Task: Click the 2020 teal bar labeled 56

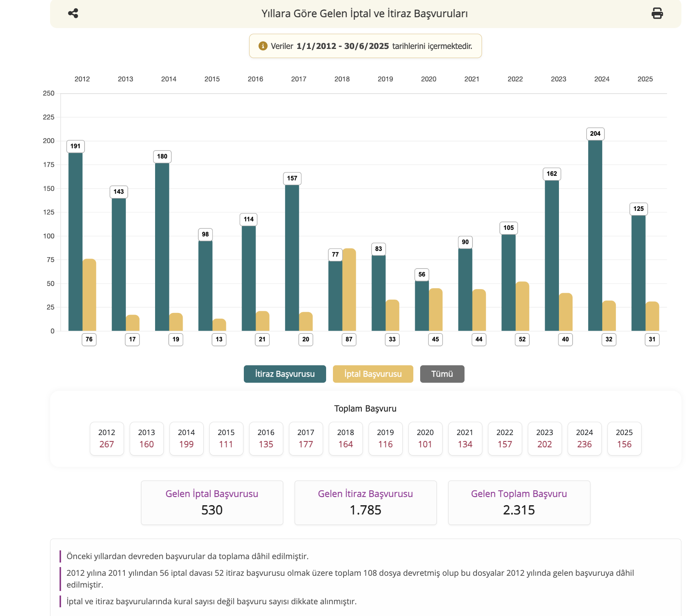Action: pos(422,306)
